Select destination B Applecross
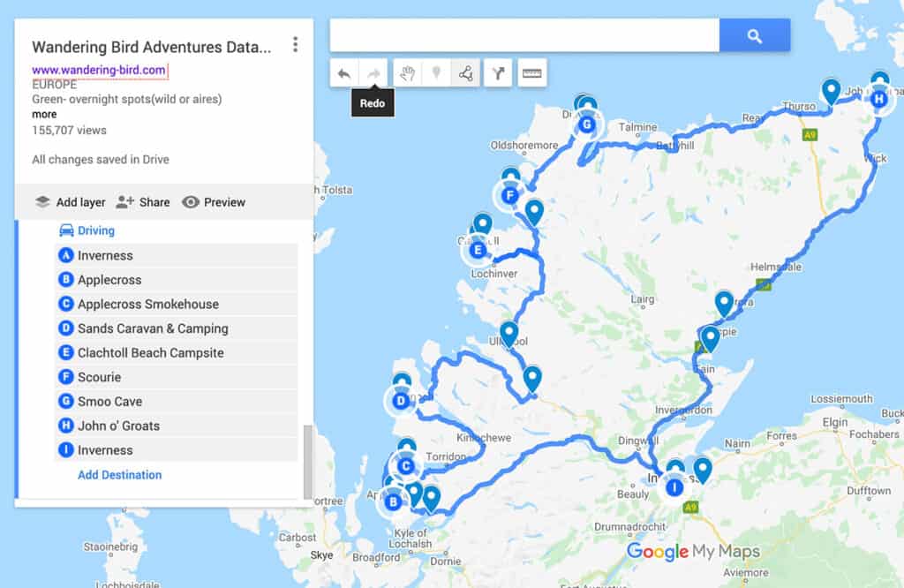The image size is (904, 588). click(x=177, y=280)
